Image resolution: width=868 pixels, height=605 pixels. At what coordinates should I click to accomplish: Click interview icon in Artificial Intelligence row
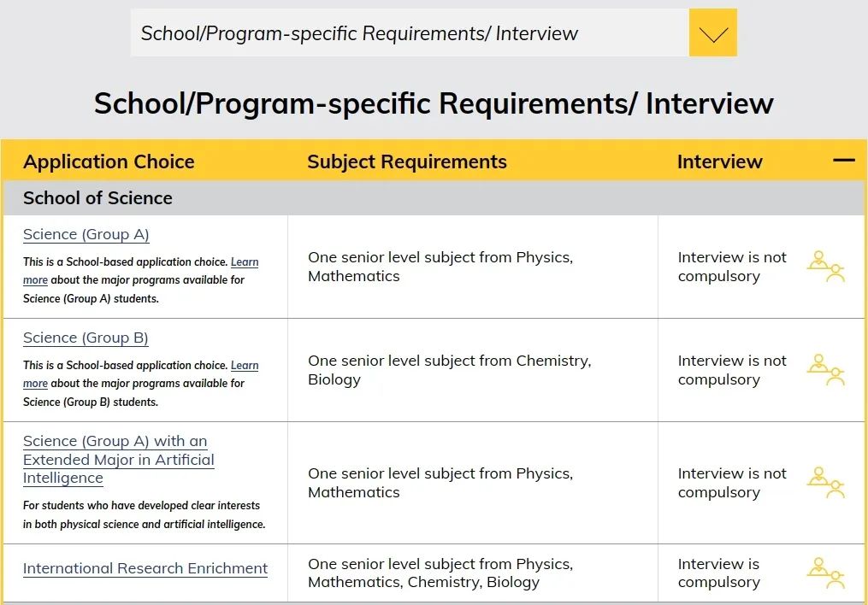[825, 483]
